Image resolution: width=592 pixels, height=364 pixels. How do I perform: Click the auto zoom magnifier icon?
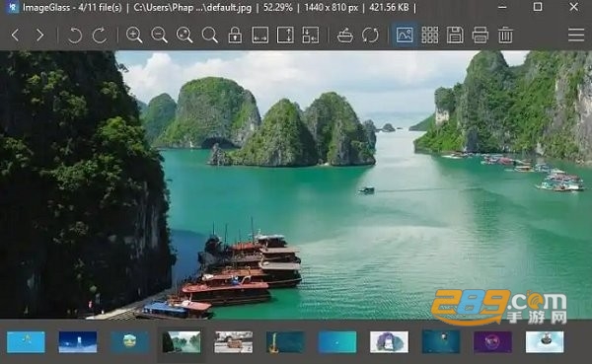pos(185,36)
